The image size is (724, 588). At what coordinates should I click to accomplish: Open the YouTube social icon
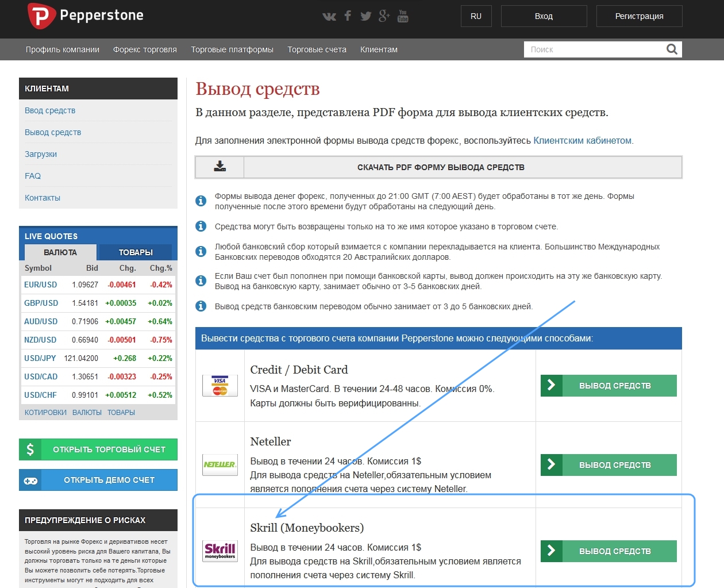(403, 16)
